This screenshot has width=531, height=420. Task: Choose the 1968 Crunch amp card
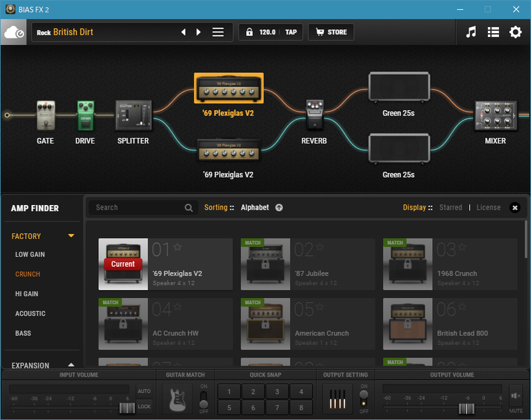[450, 264]
